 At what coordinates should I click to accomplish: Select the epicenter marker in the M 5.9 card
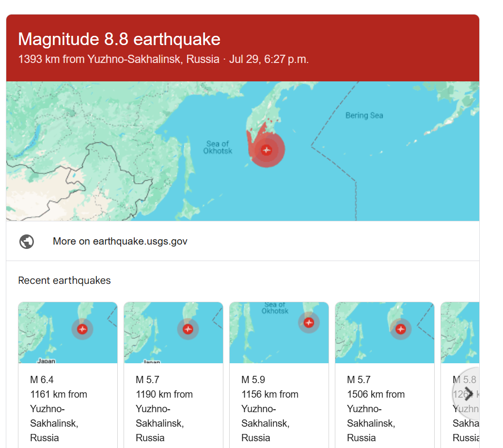click(309, 323)
